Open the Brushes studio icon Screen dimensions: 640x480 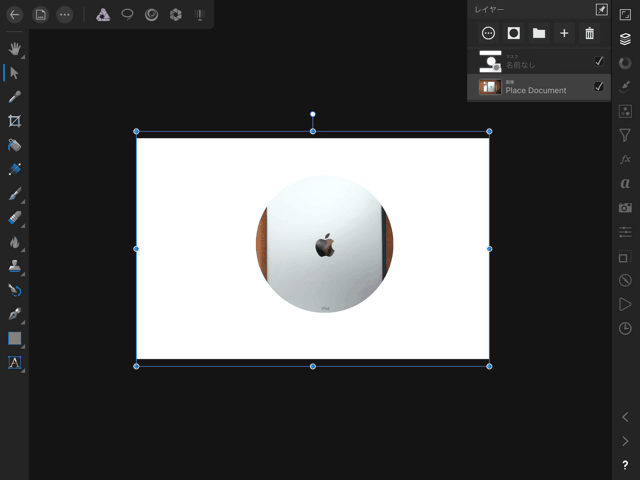click(625, 87)
